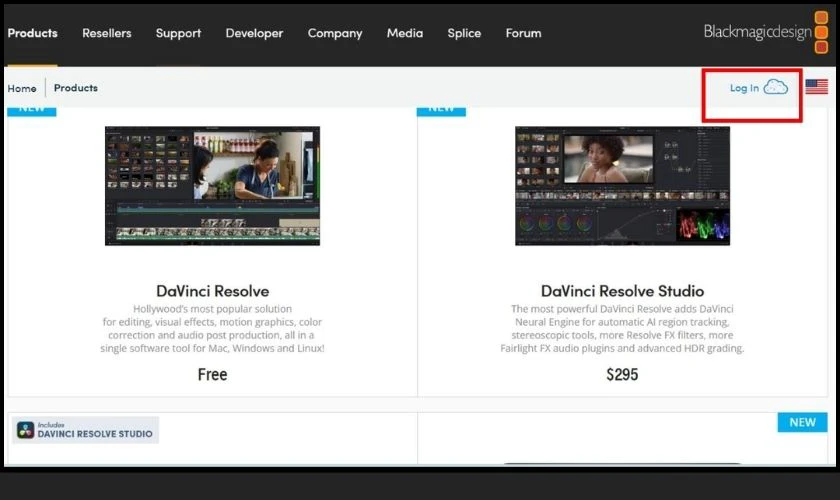Screen dimensions: 840x500
Task: Open the US flag region selector
Action: (816, 86)
